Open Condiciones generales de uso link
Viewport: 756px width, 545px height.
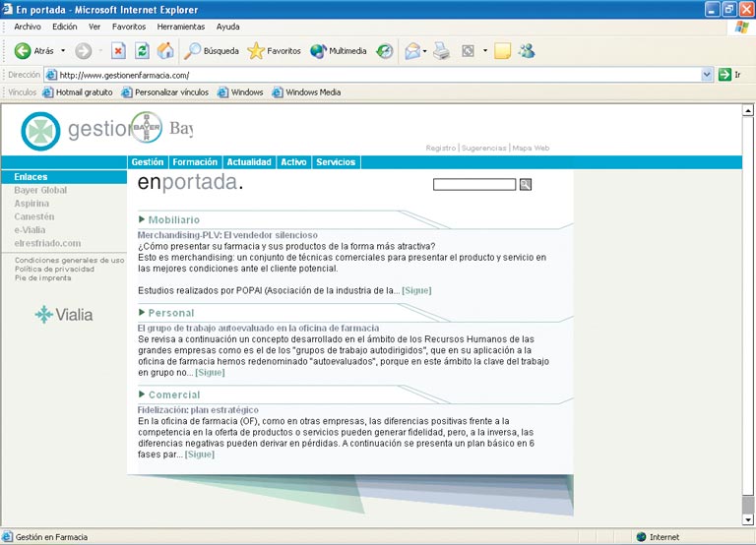pos(70,260)
